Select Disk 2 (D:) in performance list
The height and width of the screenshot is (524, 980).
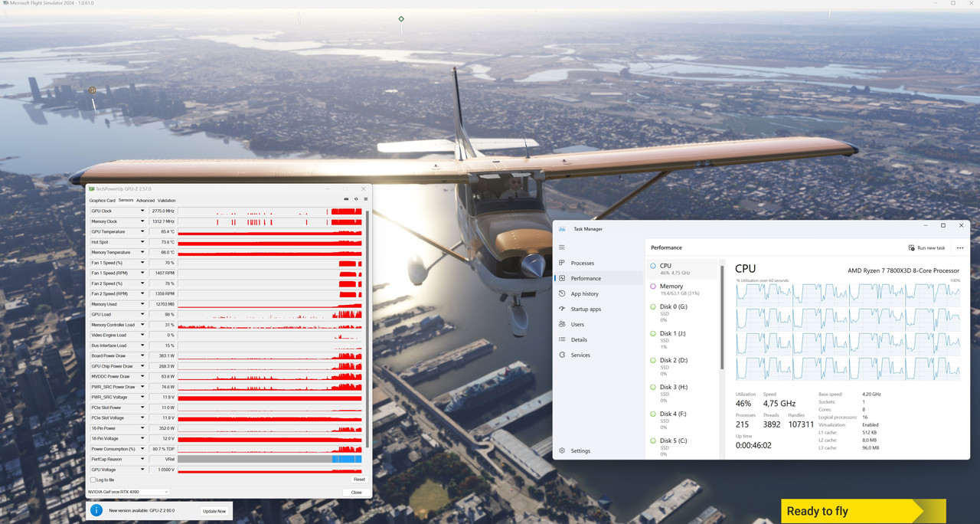(682, 366)
